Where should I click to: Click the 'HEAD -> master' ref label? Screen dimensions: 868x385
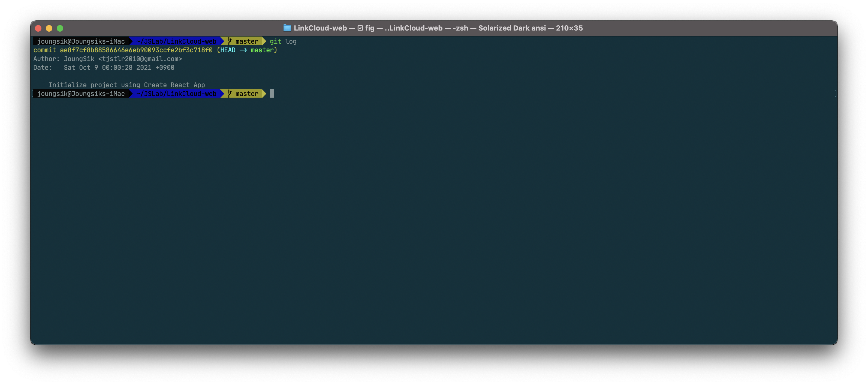pyautogui.click(x=247, y=50)
